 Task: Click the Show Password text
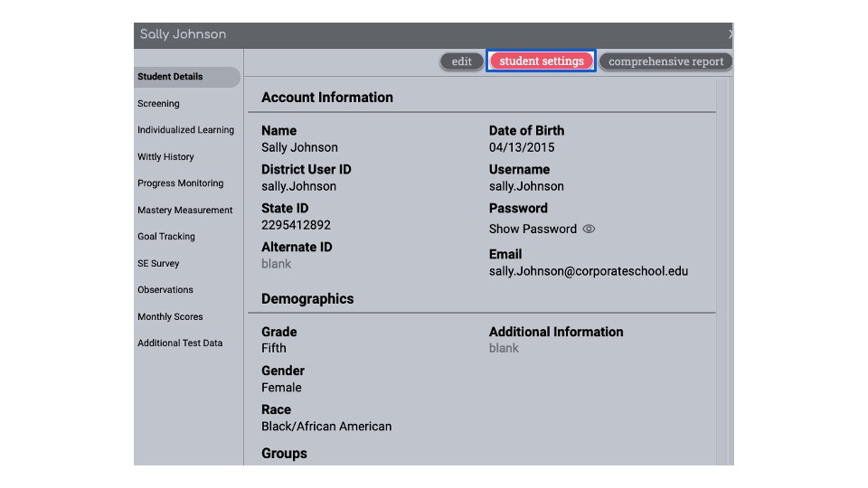pyautogui.click(x=533, y=229)
